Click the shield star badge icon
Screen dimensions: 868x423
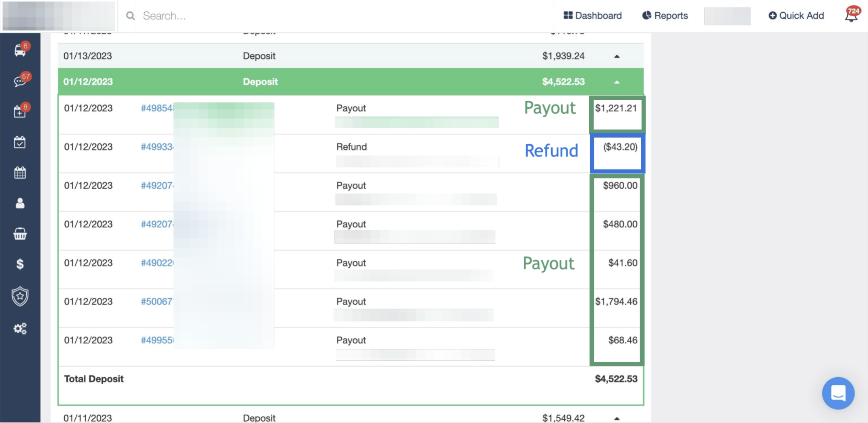coord(20,297)
